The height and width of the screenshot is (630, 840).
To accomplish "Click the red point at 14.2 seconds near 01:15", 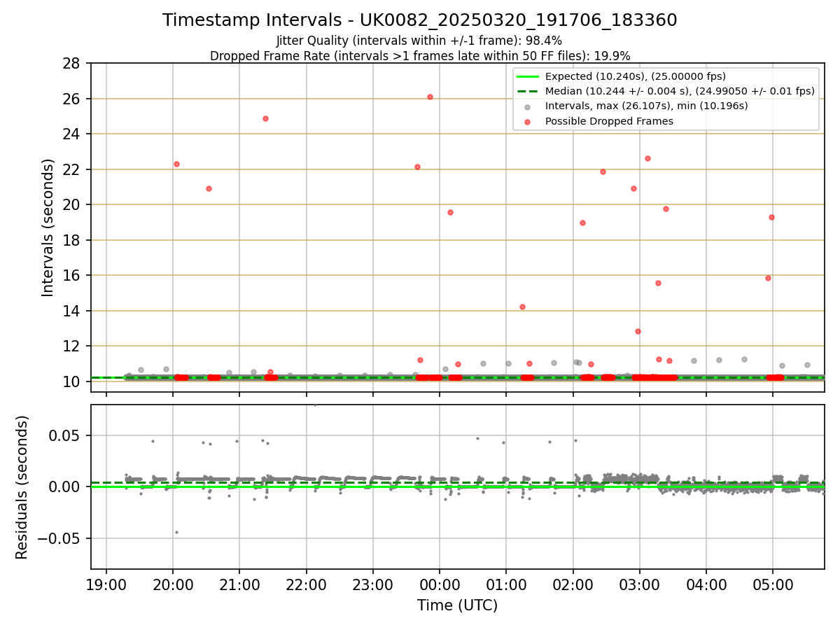I will 522,307.
